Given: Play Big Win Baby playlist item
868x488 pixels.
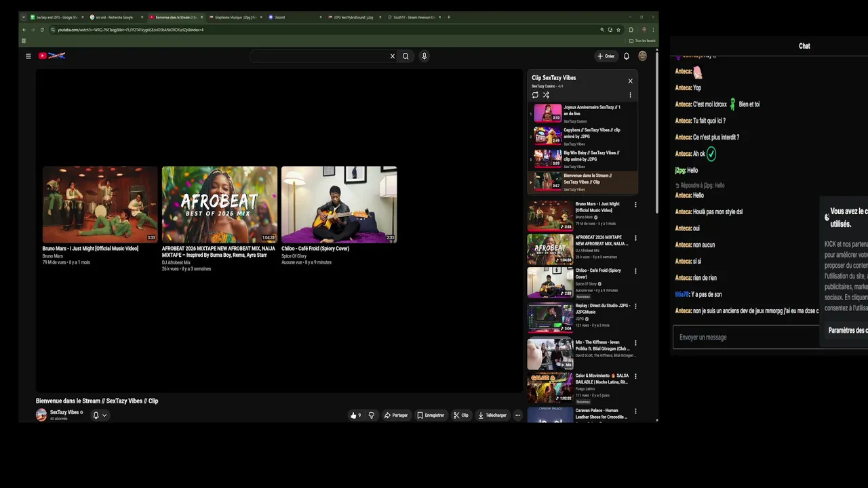Looking at the screenshot, I should pos(582,159).
